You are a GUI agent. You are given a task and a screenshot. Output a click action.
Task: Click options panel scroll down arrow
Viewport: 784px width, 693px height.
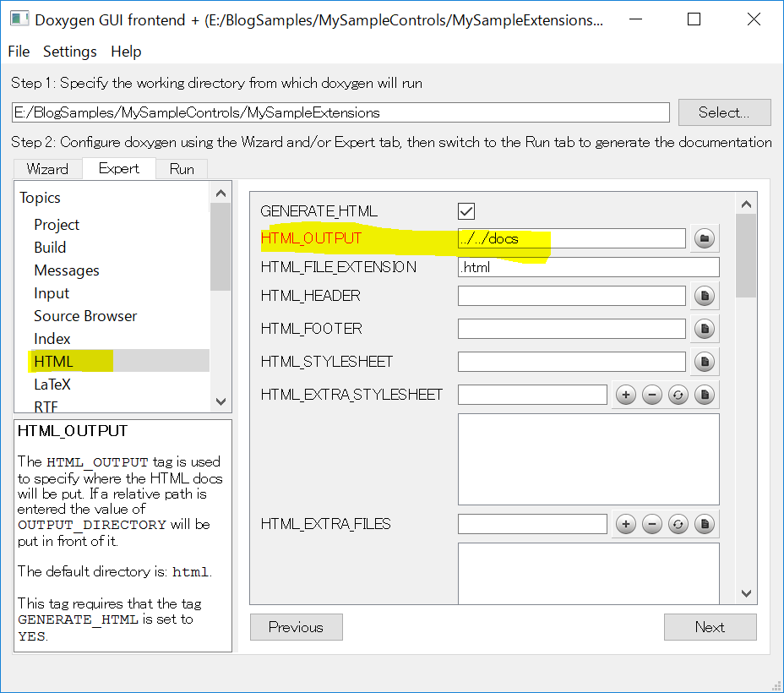pos(746,593)
